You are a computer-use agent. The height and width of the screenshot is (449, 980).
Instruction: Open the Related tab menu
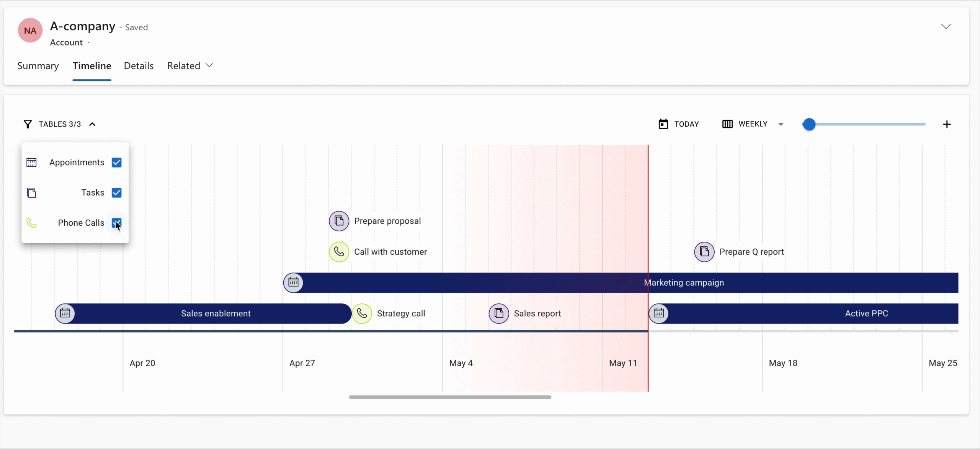[x=184, y=66]
